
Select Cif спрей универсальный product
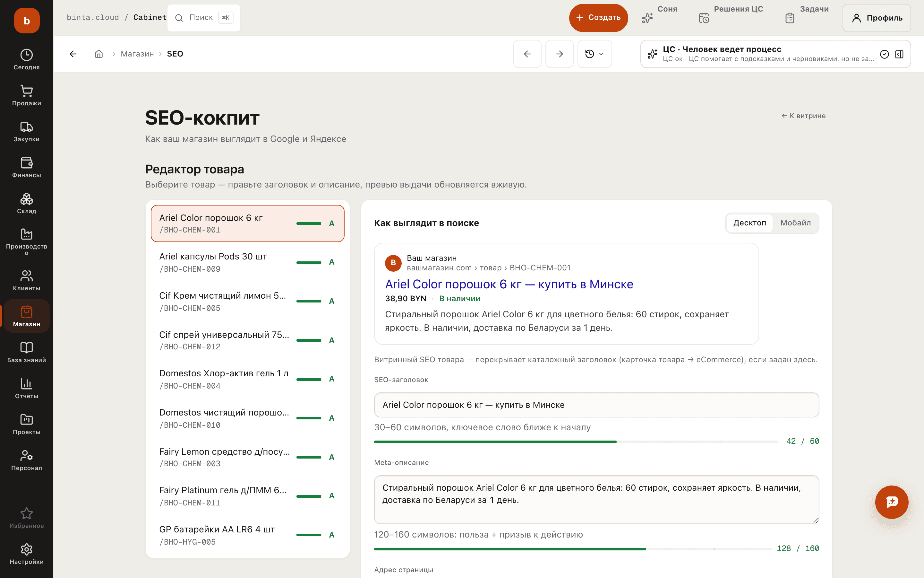(247, 340)
